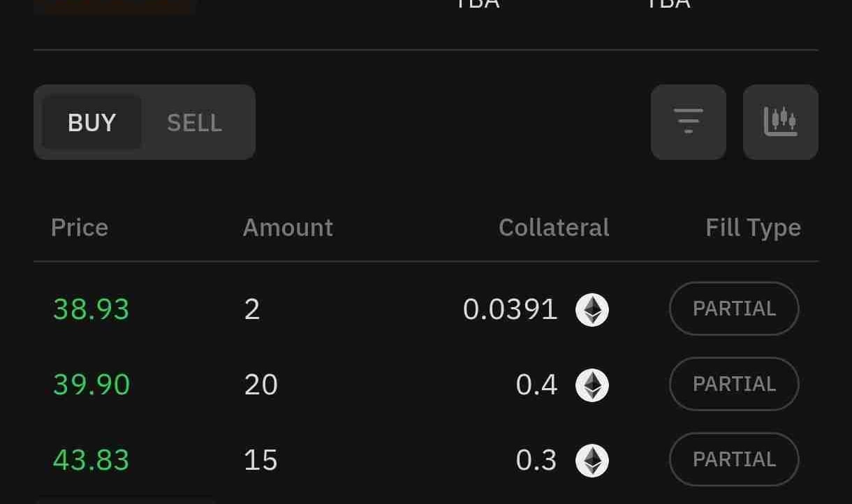Click the amount 15 in order row
The width and height of the screenshot is (852, 504).
click(261, 460)
